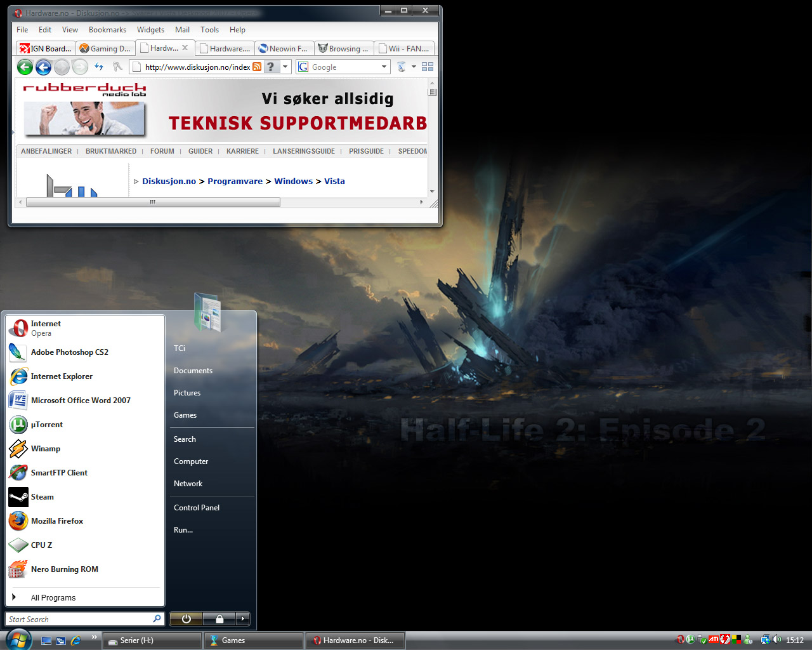812x650 pixels.
Task: Expand the Google search engine dropdown
Action: pyautogui.click(x=384, y=67)
